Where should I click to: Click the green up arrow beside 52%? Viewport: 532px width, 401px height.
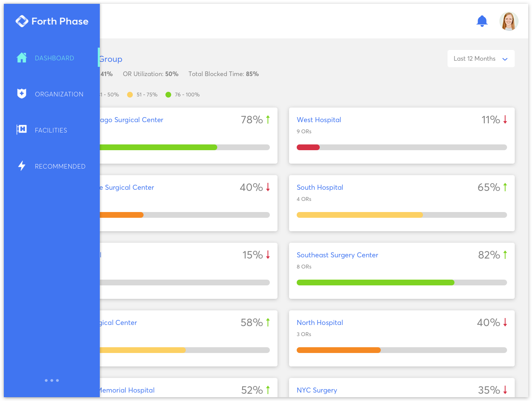tap(268, 390)
